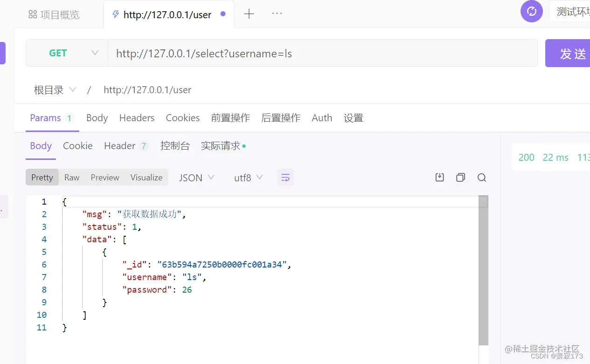Click the lightning icon on the request tab
The width and height of the screenshot is (590, 364).
(x=116, y=14)
